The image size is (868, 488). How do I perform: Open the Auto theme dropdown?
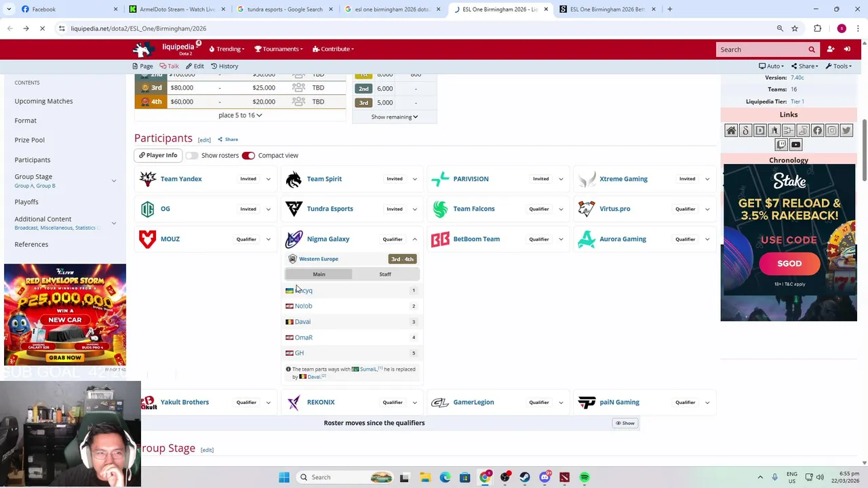(771, 66)
